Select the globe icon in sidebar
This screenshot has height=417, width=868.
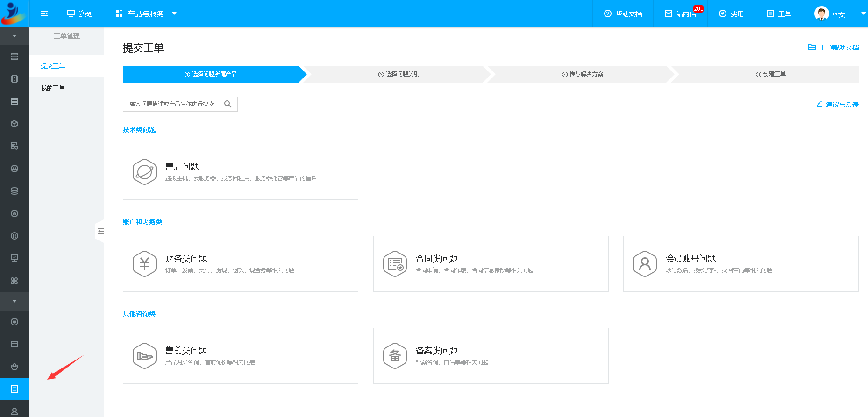coord(14,169)
